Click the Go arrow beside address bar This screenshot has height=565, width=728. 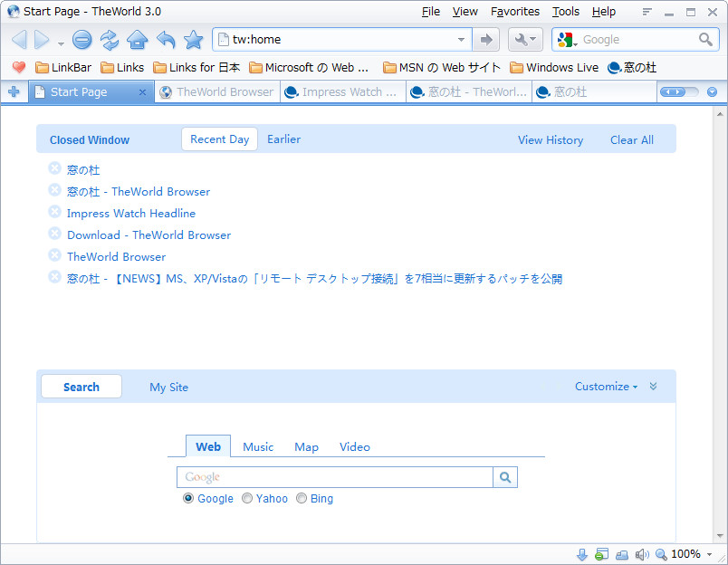pos(486,40)
